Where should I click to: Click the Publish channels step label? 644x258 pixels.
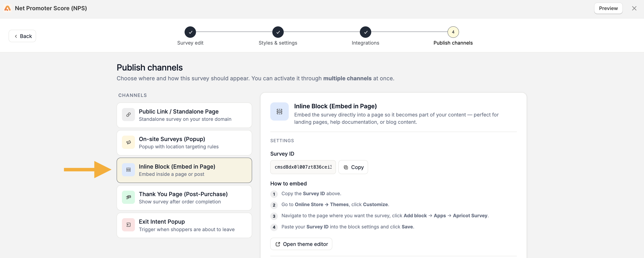tap(453, 43)
